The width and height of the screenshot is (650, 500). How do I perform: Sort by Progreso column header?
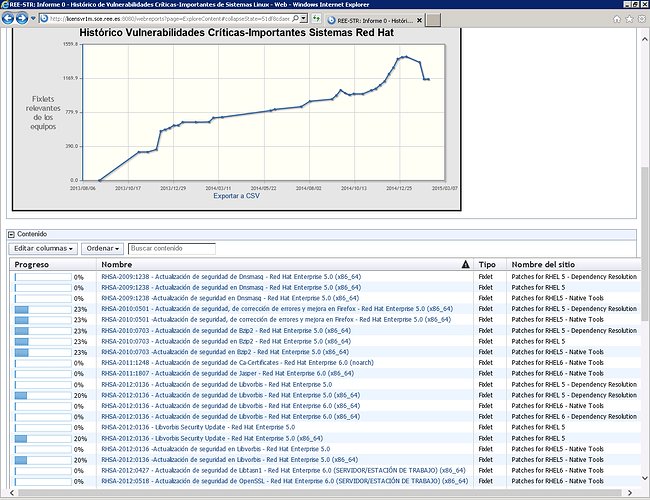point(32,265)
